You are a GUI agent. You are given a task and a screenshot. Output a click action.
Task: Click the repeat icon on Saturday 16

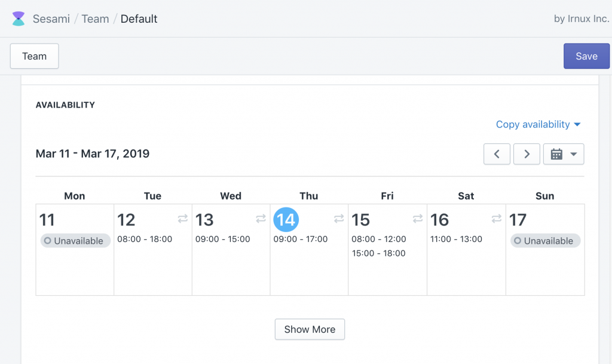point(497,219)
